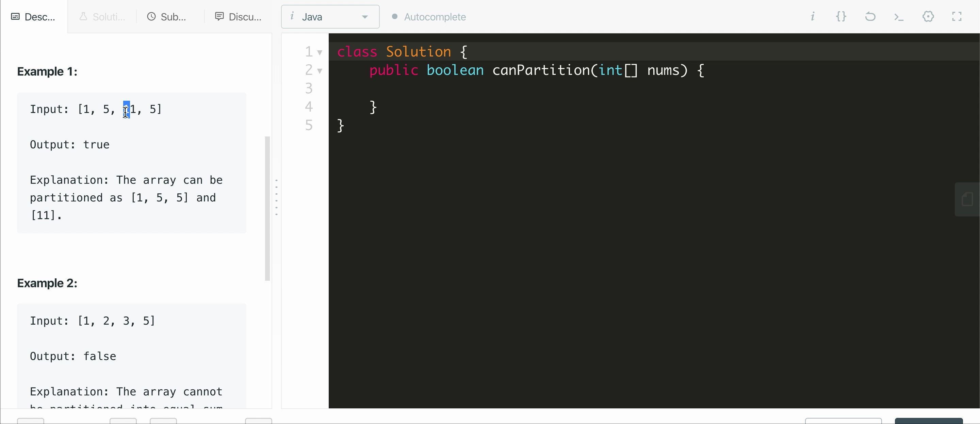Click the editor info icon
The image size is (980, 424).
tap(813, 16)
